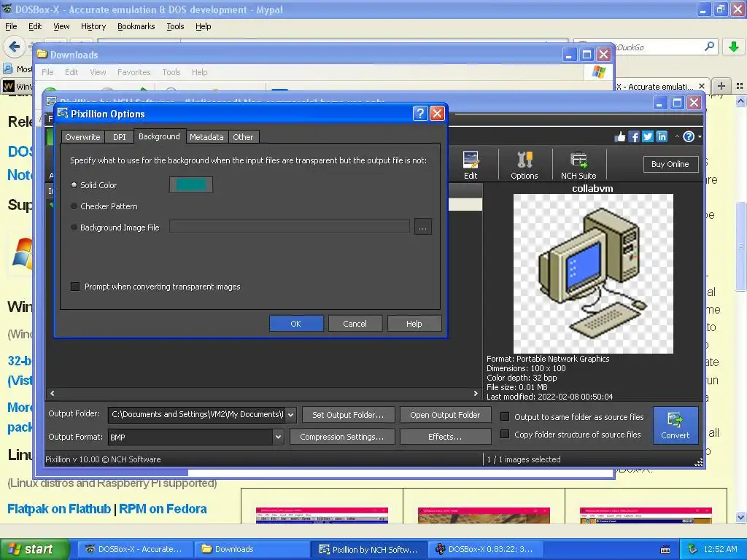Check Output to same folder as source
The image size is (747, 560).
pos(505,416)
